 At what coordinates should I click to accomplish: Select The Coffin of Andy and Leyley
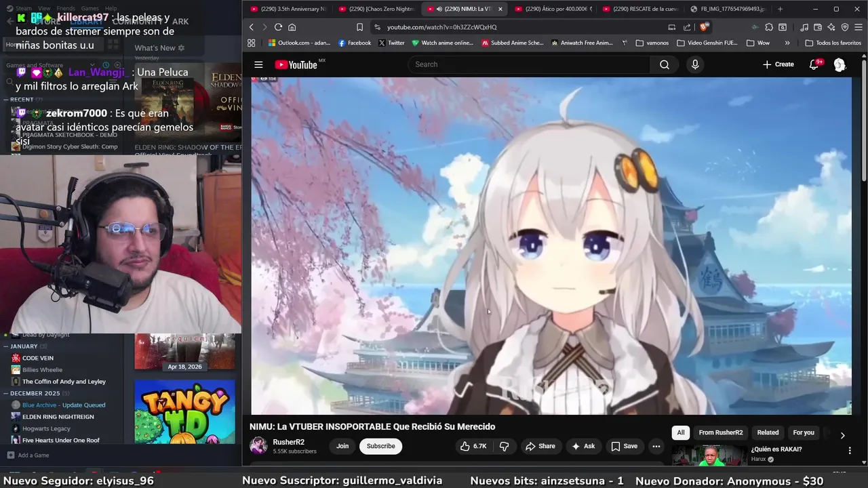coord(64,382)
